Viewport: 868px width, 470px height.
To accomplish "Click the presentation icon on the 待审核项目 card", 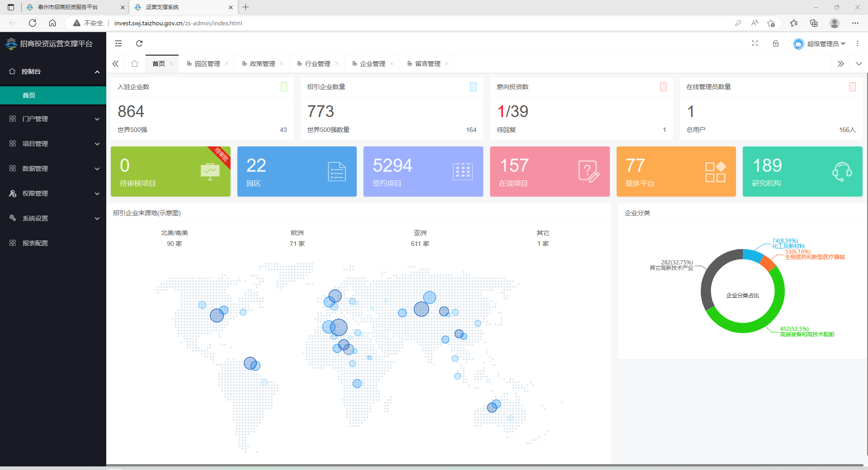I will coord(210,171).
